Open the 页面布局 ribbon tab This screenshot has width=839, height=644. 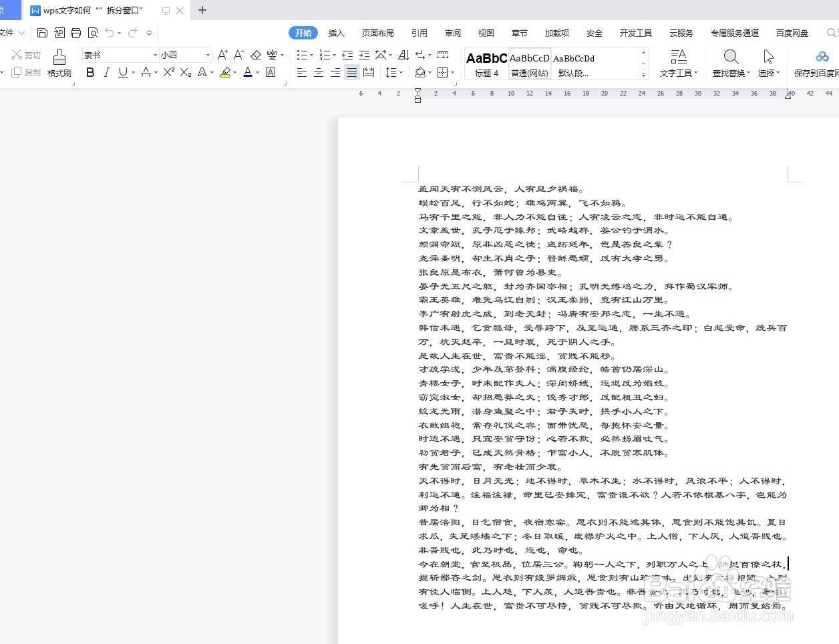377,32
